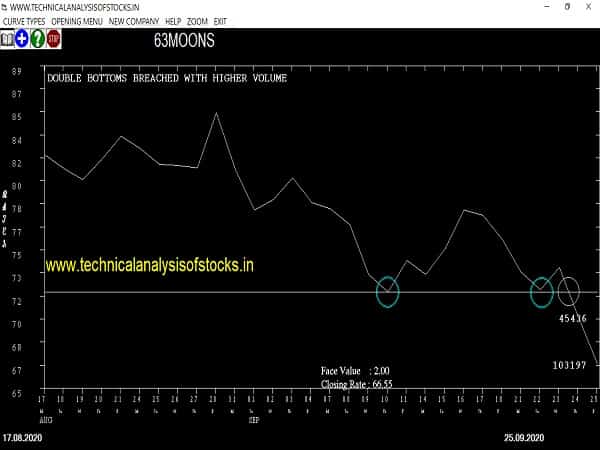Open help via green question mark icon

[x=37, y=39]
